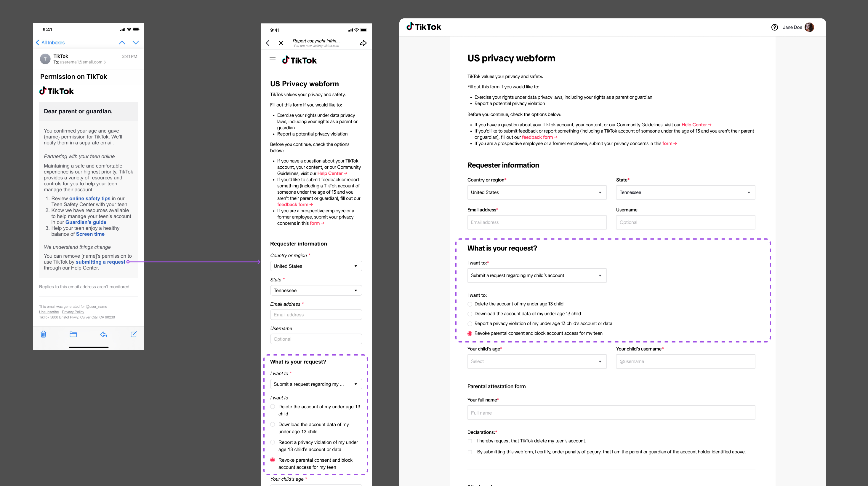
Task: Select Download the account data radio on desktop
Action: point(470,314)
